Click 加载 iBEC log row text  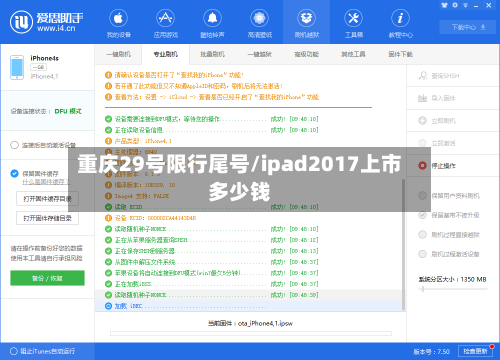129,306
